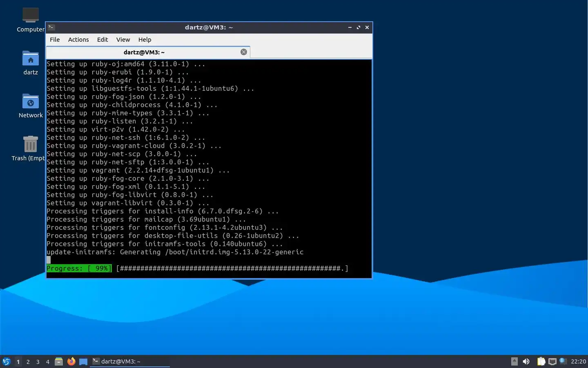Click the 'Setting up virt-p2v (1.42.0-2)' line

coord(116,130)
